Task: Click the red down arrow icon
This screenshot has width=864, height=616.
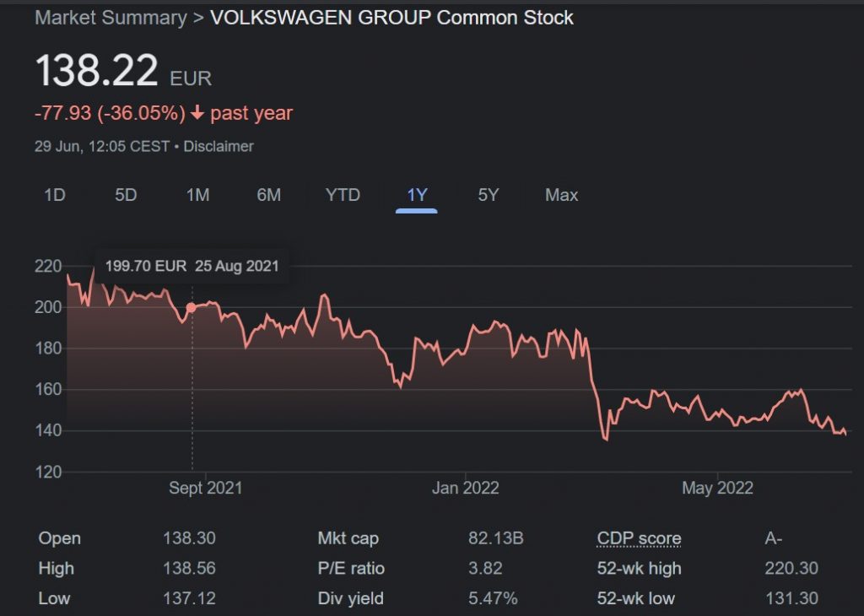Action: pyautogui.click(x=197, y=113)
